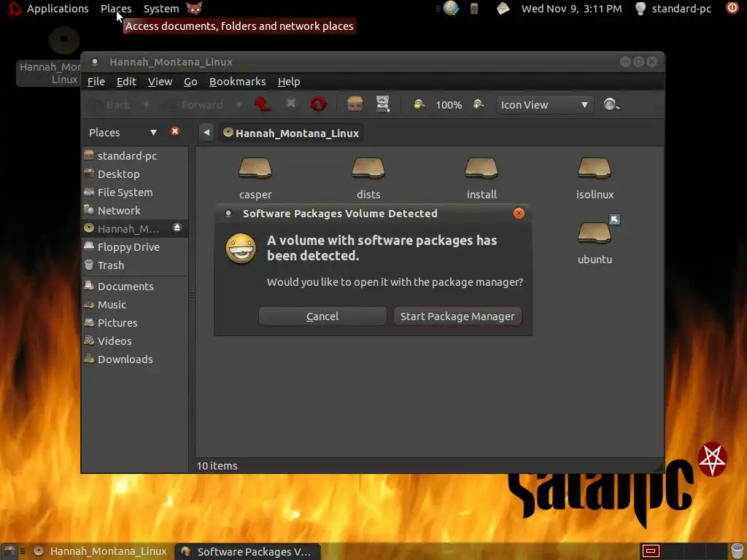747x560 pixels.
Task: Switch to Hannah_Montana_Linux window in the taskbar
Action: (101, 551)
